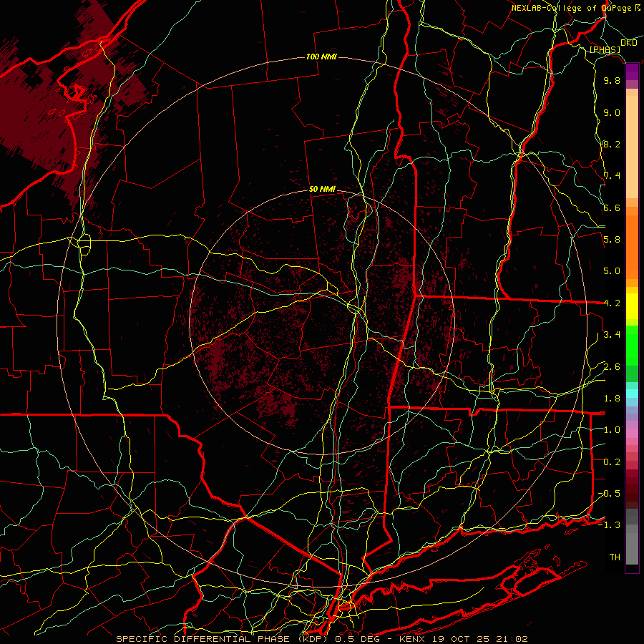
Task: Pick the cyan colorbar segment
Action: pyautogui.click(x=632, y=394)
